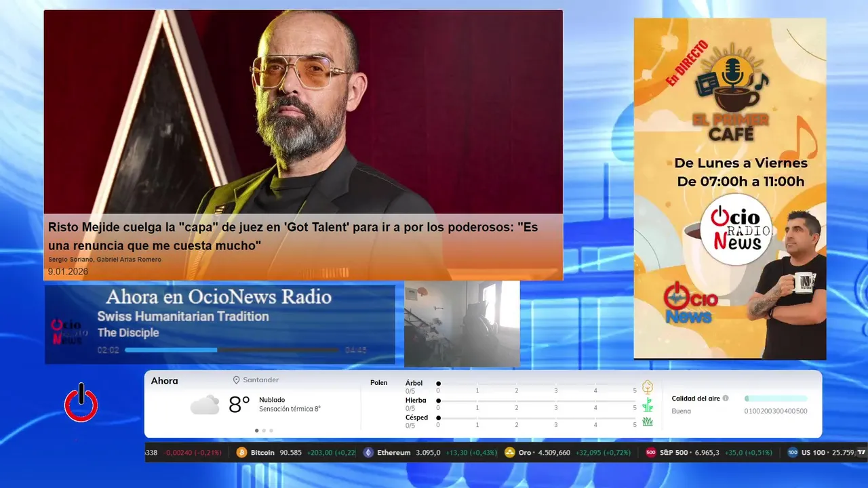
Task: Click the Oro gold icon in ticker
Action: (x=510, y=453)
